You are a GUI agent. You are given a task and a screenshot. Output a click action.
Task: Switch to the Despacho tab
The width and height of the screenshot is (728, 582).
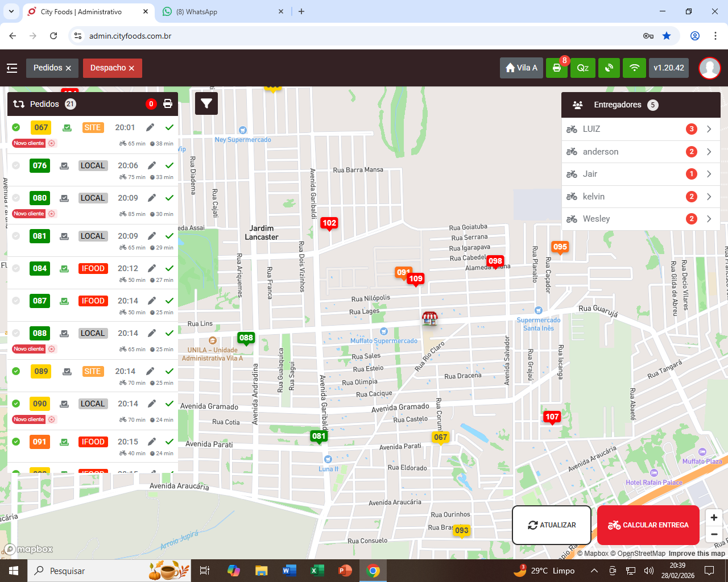coord(107,68)
